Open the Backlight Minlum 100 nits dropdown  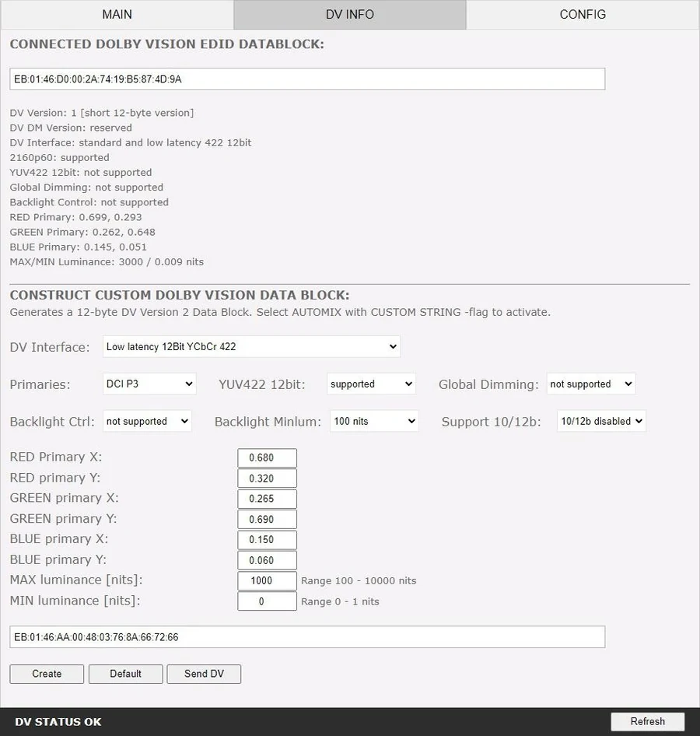374,421
